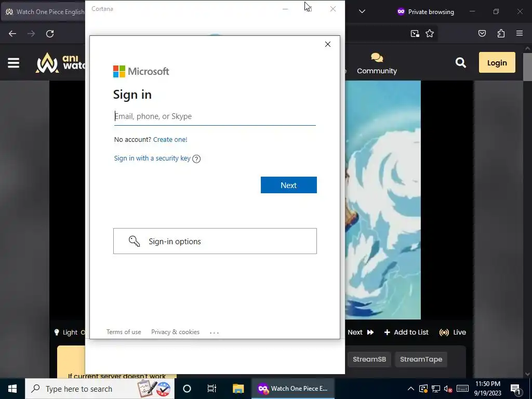
Task: Open the aniwatch hamburger menu
Action: click(14, 63)
